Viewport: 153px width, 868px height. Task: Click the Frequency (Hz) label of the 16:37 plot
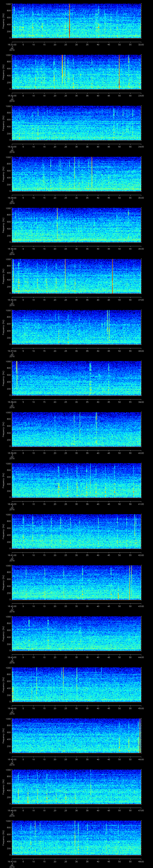[x=3, y=327]
